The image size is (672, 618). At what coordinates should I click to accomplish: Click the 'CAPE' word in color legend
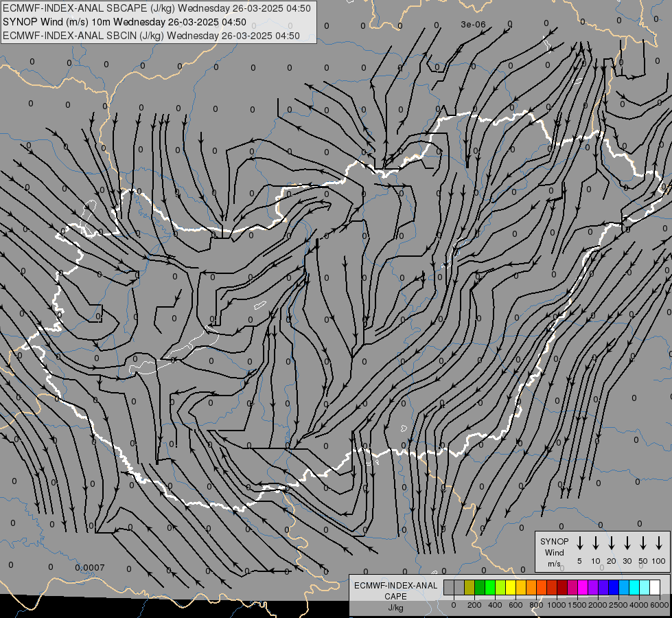(x=395, y=597)
